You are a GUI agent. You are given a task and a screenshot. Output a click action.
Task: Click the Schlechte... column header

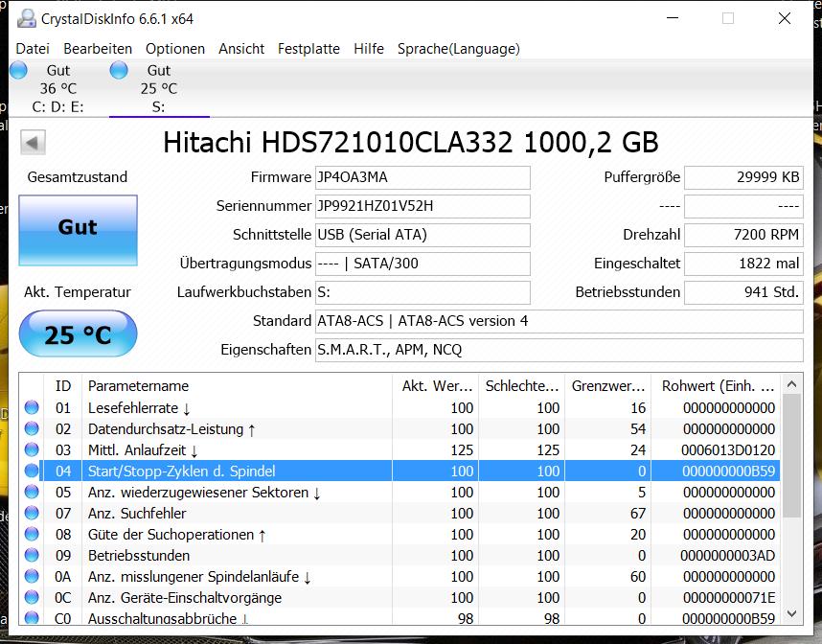coord(521,386)
